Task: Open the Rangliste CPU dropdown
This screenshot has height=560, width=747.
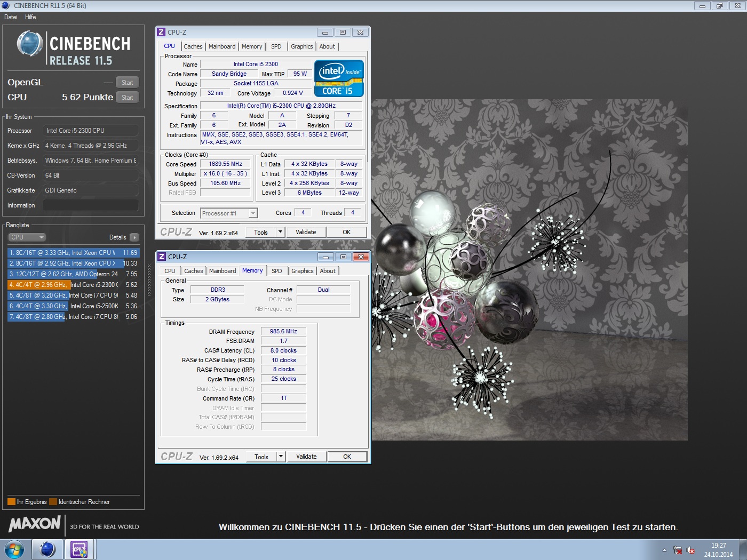Action: point(27,237)
